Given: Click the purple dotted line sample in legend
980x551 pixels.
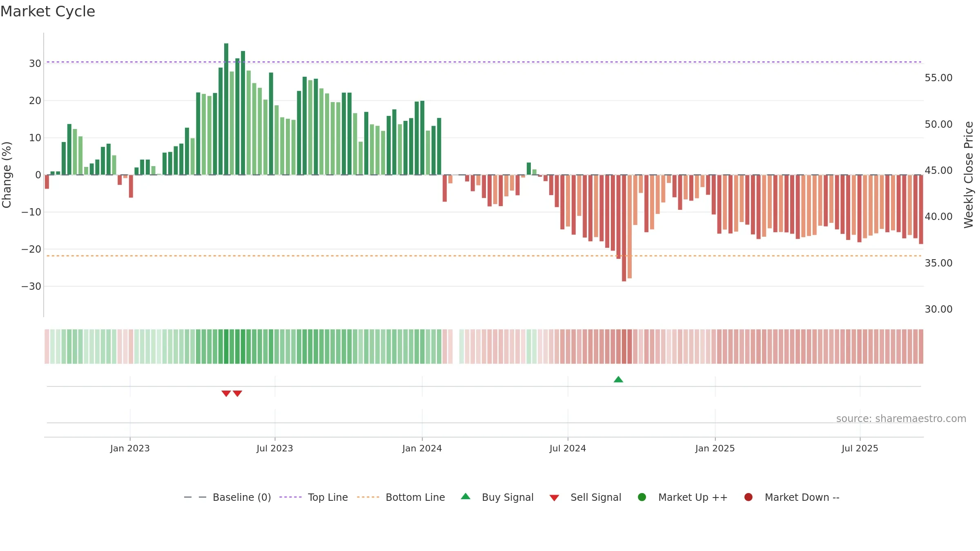Looking at the screenshot, I should coord(290,497).
